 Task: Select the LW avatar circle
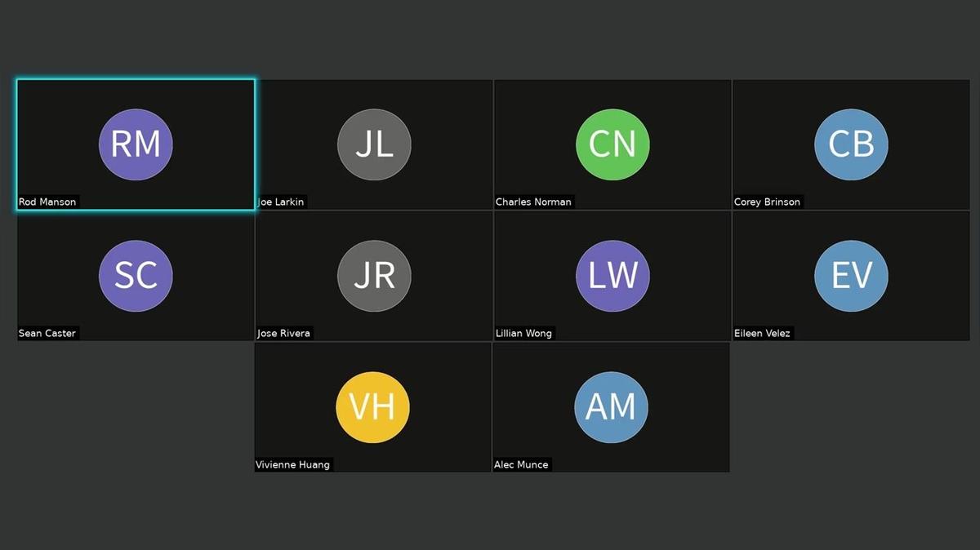tap(612, 276)
